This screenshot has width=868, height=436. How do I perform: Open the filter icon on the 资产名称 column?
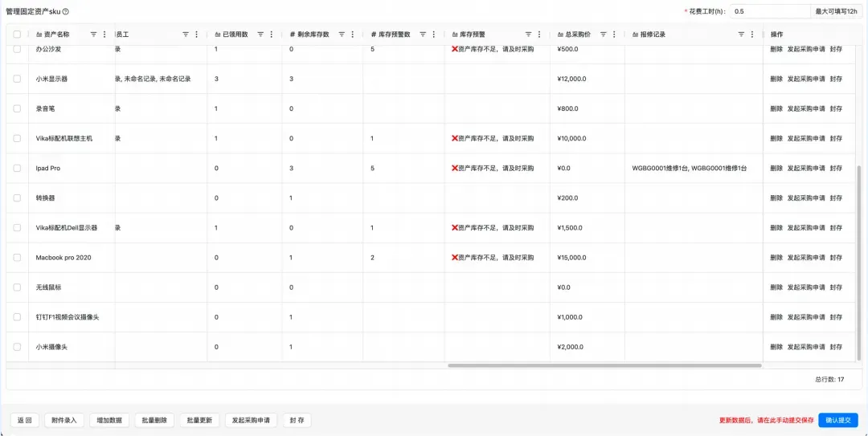click(93, 35)
